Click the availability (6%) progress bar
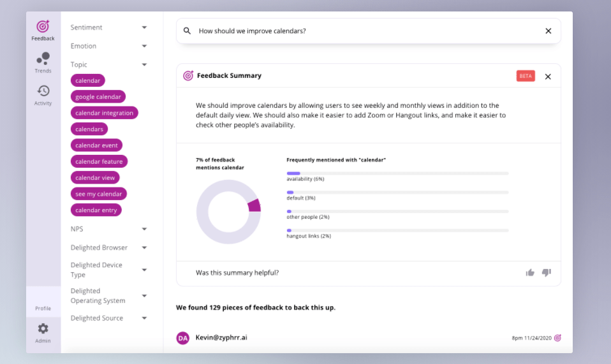 [397, 173]
